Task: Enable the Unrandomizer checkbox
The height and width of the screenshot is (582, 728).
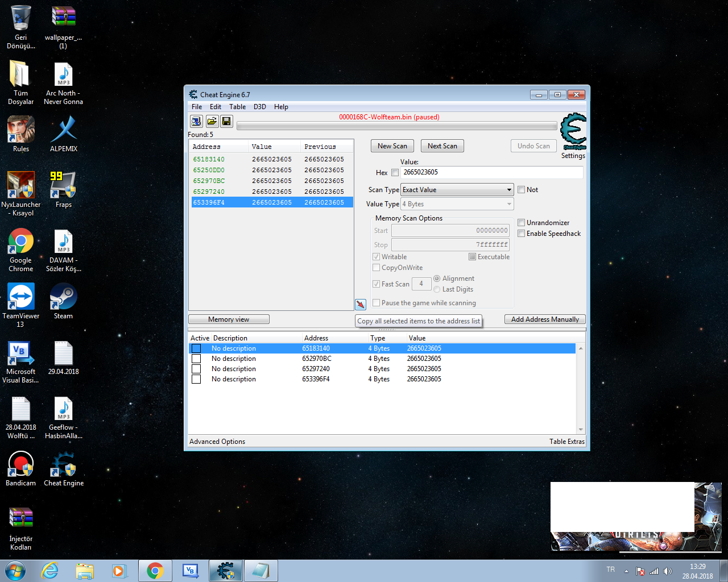Action: coord(521,223)
